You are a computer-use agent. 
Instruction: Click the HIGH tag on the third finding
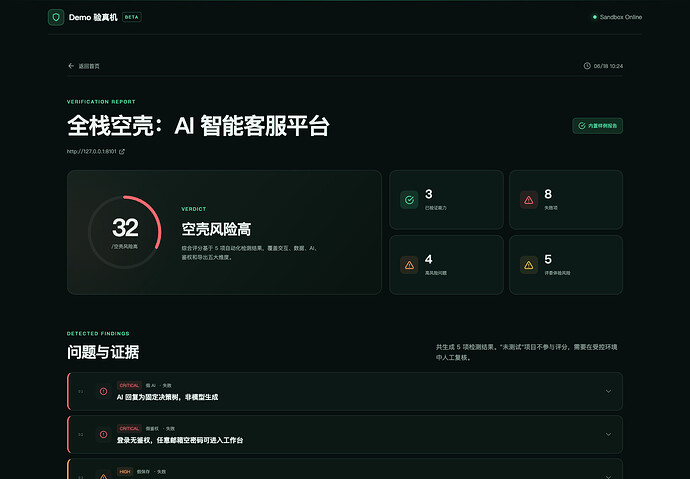(125, 472)
